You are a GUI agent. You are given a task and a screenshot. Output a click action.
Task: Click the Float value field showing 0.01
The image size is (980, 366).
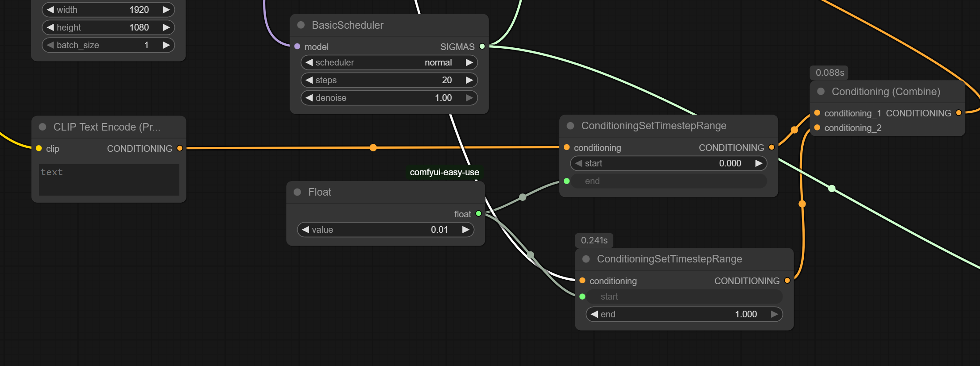tap(386, 230)
